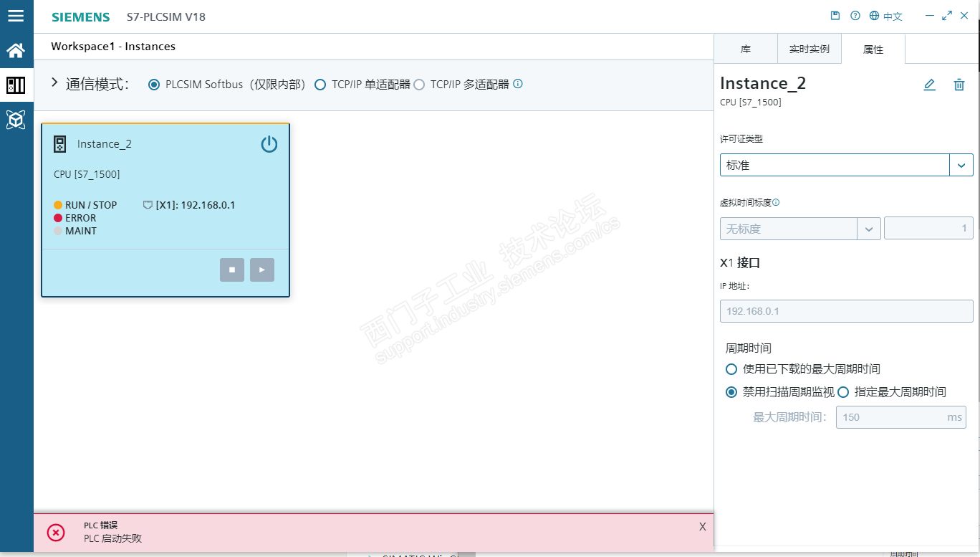
Task: Switch to the 实时实例 tab
Action: click(810, 49)
